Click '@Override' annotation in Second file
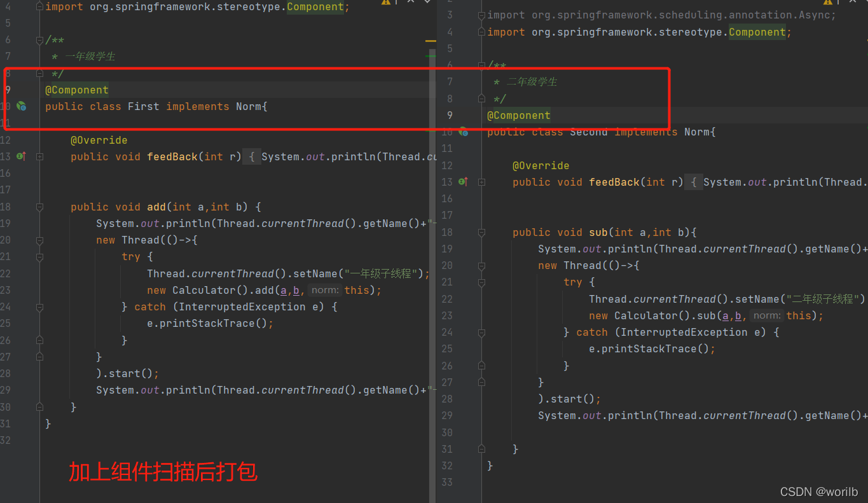Viewport: 868px width, 503px height. [541, 165]
